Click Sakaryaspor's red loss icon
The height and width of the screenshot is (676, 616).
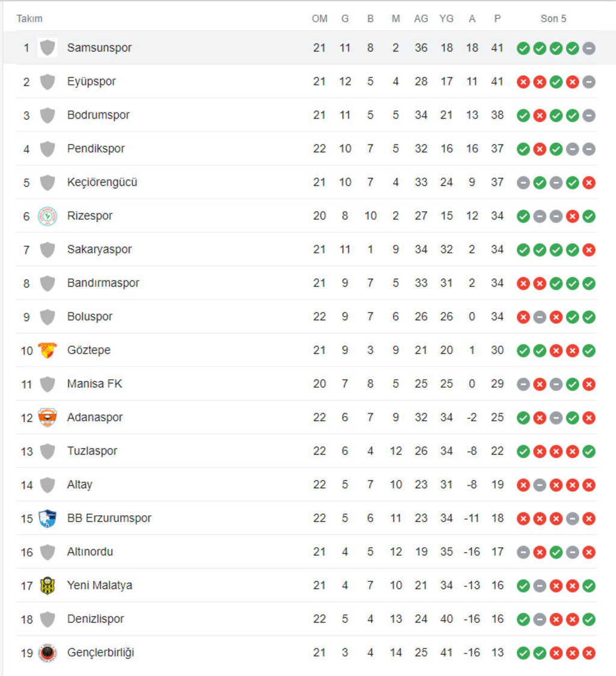click(x=589, y=250)
